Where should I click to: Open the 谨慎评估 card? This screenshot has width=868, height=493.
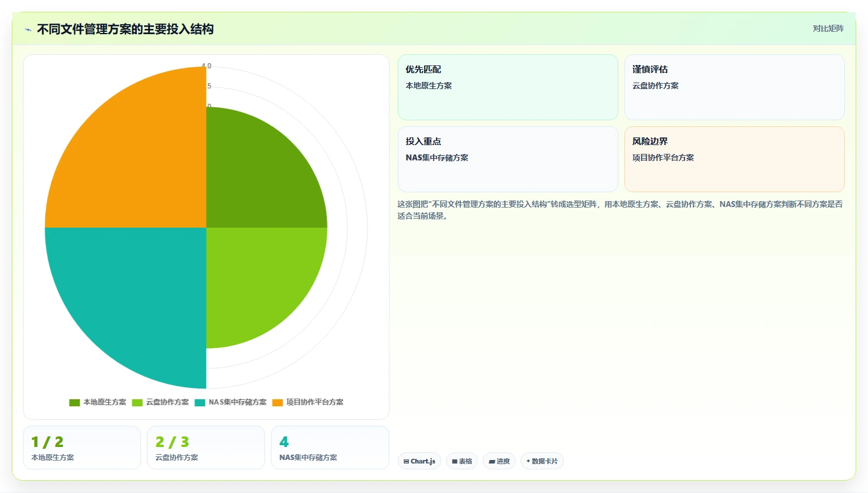pyautogui.click(x=735, y=87)
